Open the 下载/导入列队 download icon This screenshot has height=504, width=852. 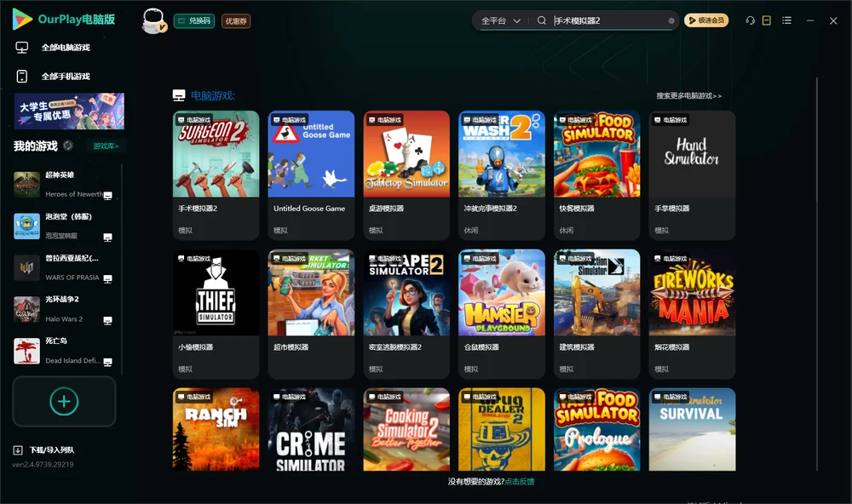coord(18,450)
